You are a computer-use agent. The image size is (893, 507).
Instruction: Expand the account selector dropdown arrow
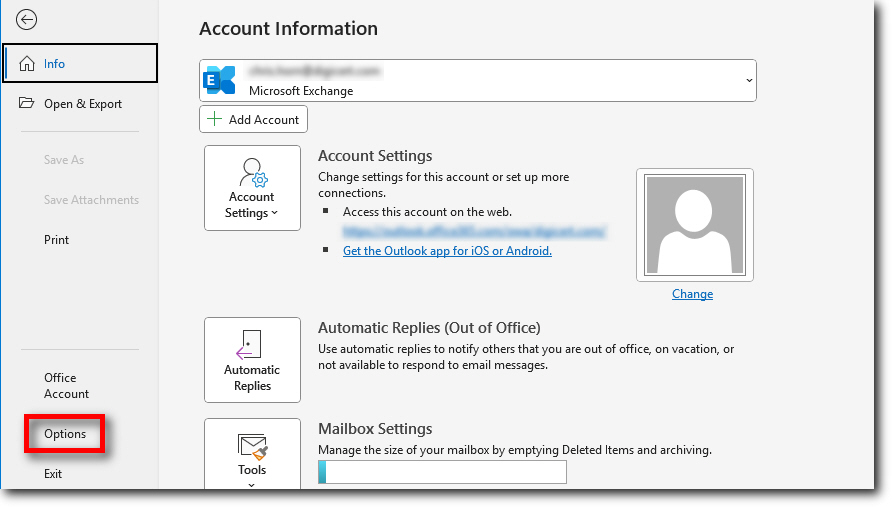click(749, 80)
